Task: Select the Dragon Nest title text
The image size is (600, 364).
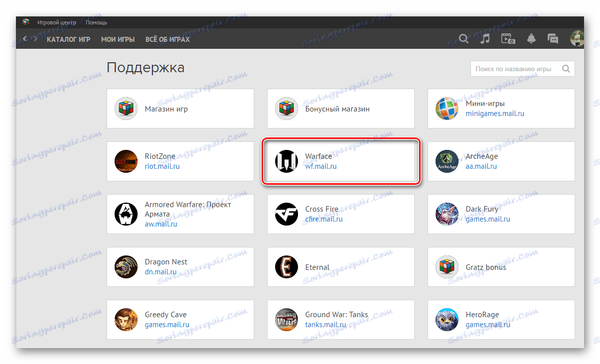Action: [166, 262]
